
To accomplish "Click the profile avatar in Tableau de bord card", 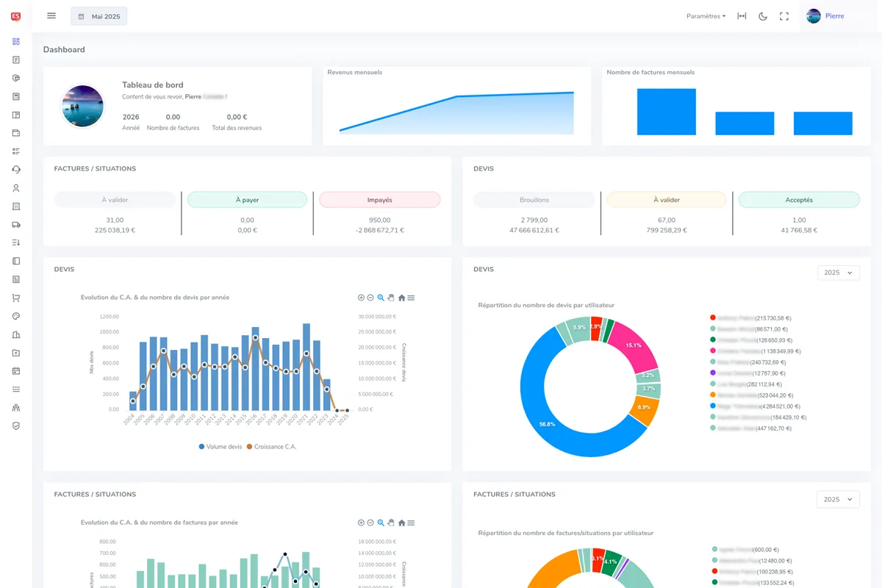I will tap(82, 105).
